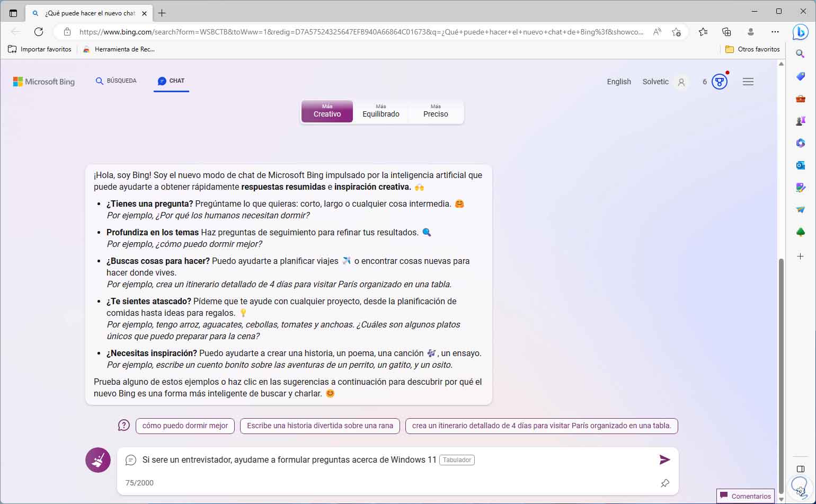Viewport: 816px width, 504px height.
Task: Choose suggestion 'cómo puedo dormir mejor'
Action: pos(185,426)
